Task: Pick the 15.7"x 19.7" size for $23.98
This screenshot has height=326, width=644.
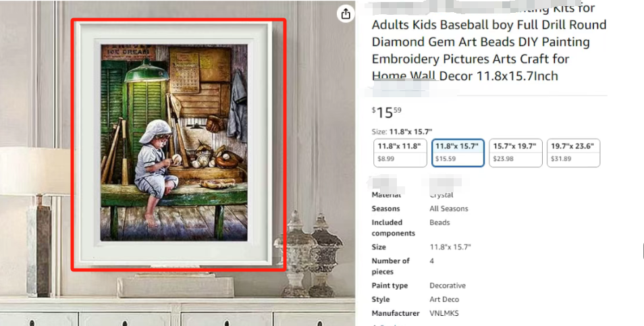Action: click(x=516, y=153)
